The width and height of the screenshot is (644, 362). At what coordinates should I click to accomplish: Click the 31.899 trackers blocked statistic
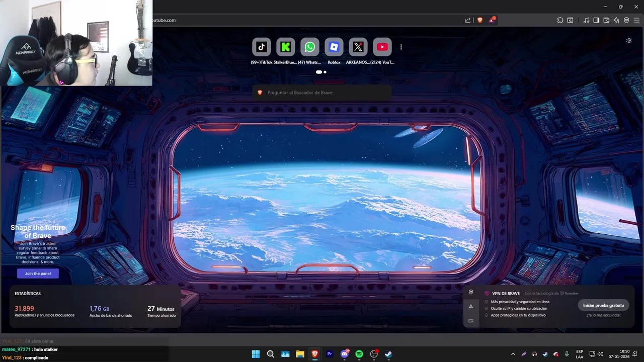(x=44, y=311)
